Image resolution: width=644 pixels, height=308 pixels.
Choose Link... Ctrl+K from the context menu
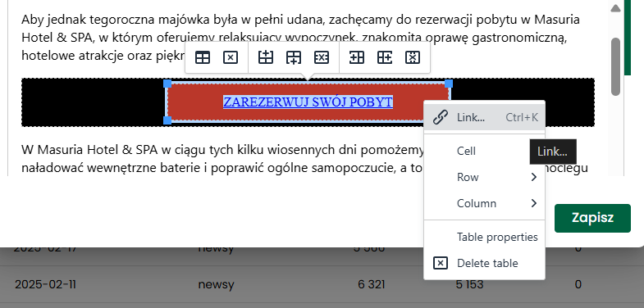click(484, 117)
